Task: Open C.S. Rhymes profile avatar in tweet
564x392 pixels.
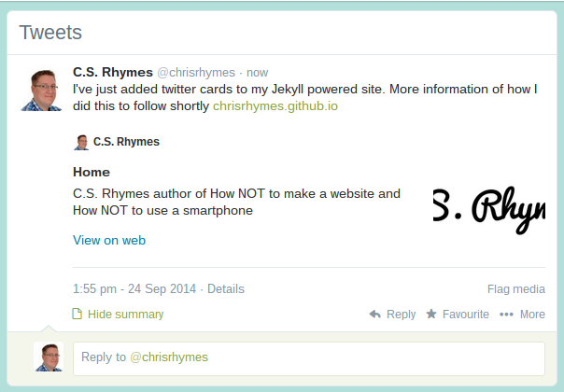Action: point(41,91)
